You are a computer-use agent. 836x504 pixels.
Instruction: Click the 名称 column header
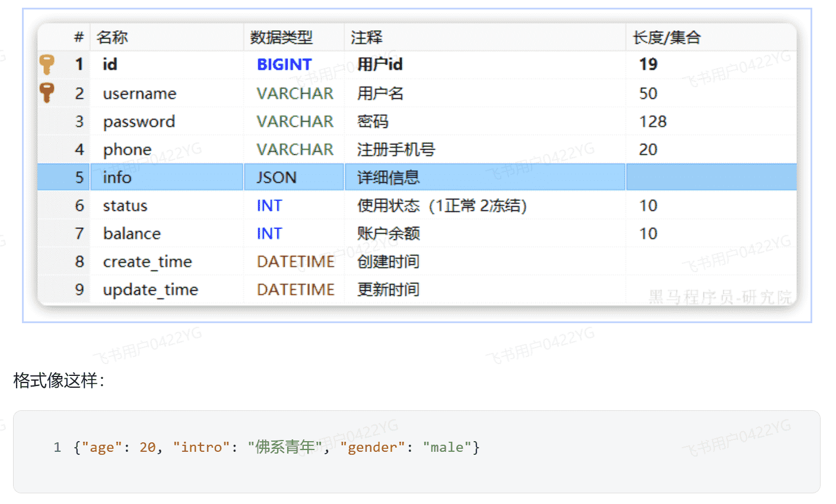point(112,38)
